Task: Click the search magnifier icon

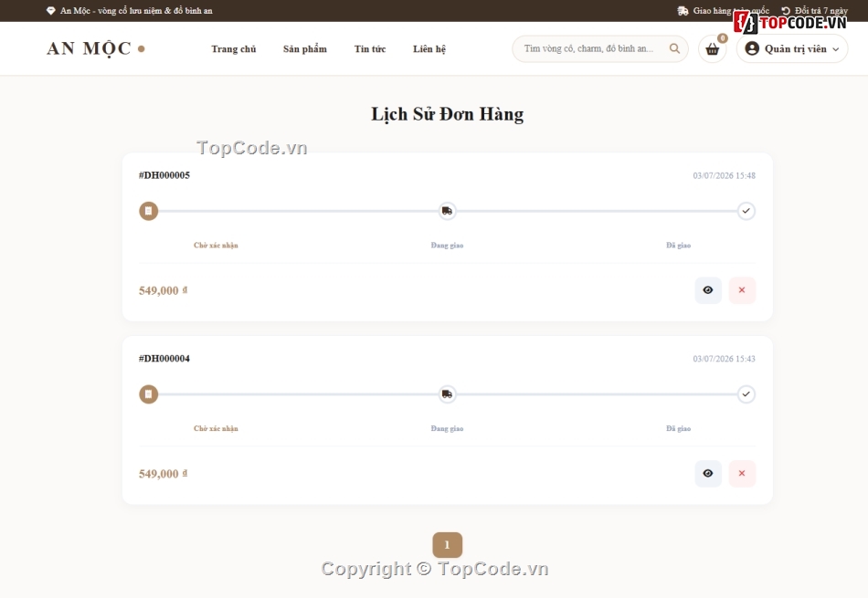Action: [x=674, y=48]
